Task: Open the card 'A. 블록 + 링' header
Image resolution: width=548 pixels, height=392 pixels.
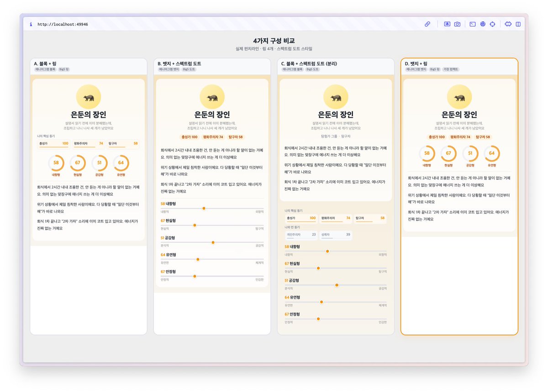Action: (x=46, y=64)
